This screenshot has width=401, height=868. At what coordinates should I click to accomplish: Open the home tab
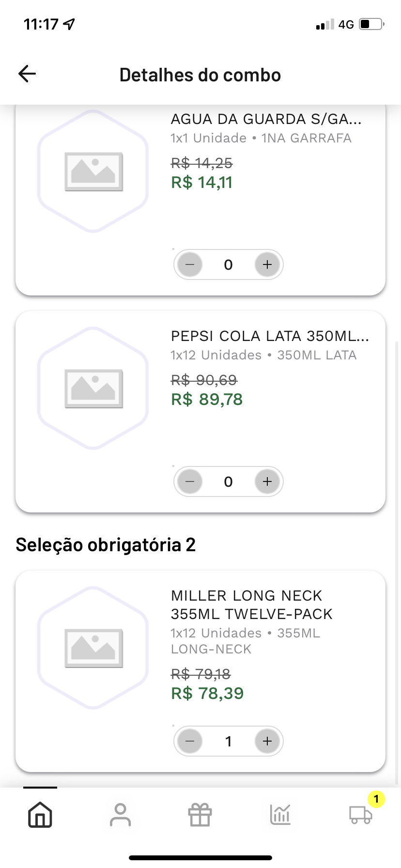coord(40,814)
